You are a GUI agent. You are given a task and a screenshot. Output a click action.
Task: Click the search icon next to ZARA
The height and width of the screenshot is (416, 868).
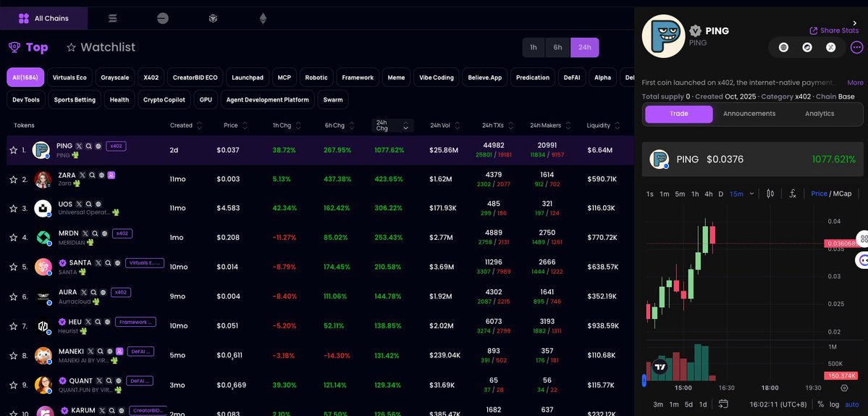click(91, 175)
